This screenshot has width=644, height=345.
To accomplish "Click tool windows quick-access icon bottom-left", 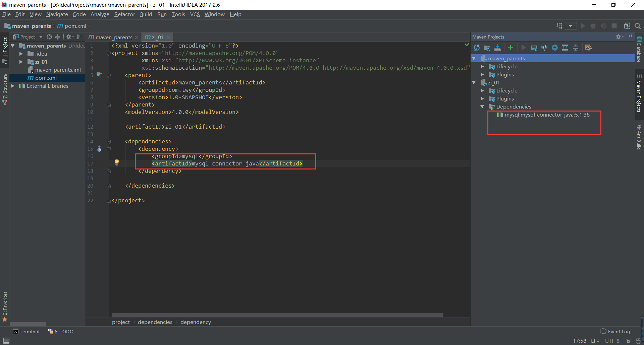I will coord(6,340).
